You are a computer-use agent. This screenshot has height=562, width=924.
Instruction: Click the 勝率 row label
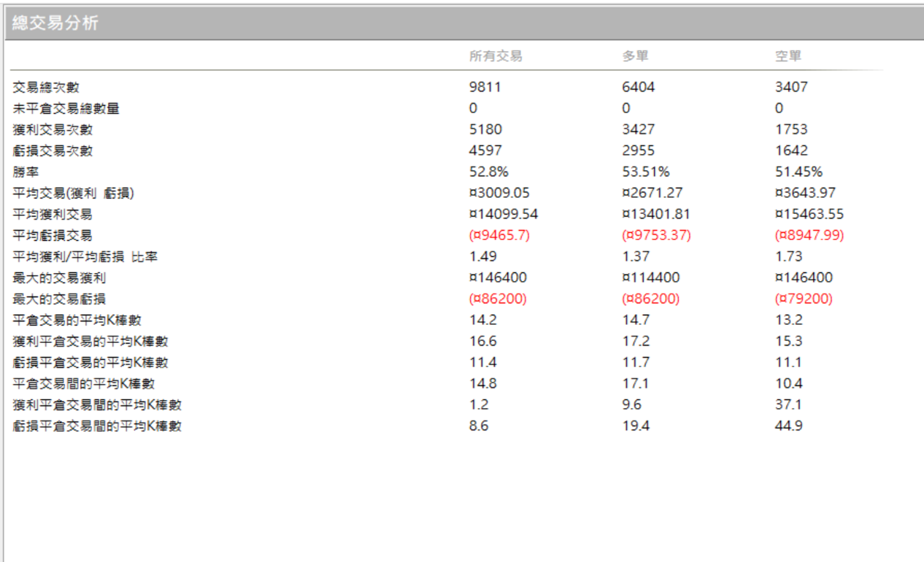coord(26,172)
